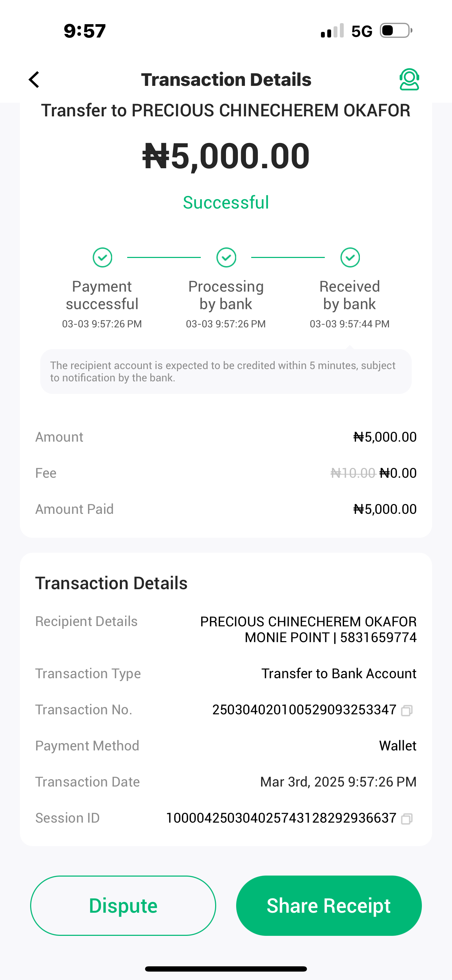Tap the Received by bank checkmark icon
Screen dimensions: 452x980
pos(350,258)
